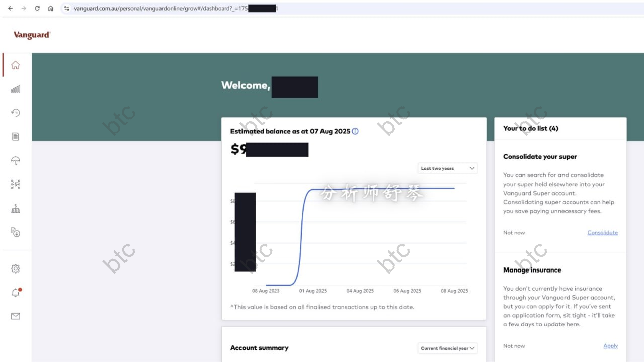Click the browser home icon

[51, 9]
